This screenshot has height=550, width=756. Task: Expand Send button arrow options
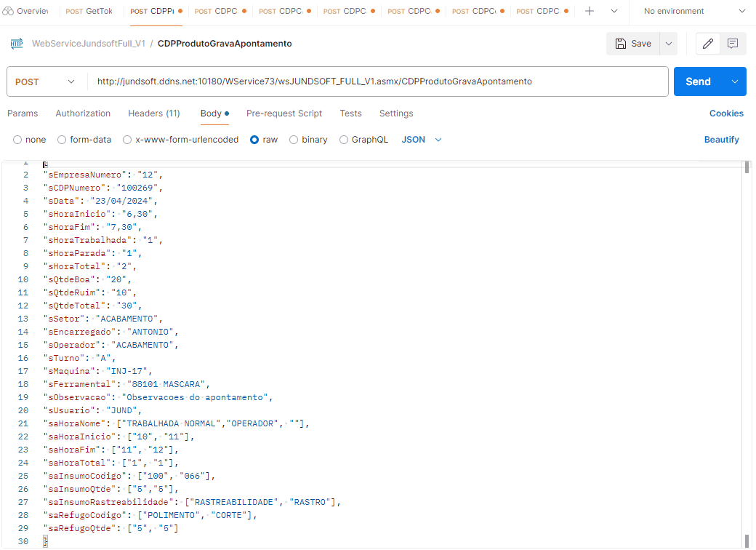point(735,81)
